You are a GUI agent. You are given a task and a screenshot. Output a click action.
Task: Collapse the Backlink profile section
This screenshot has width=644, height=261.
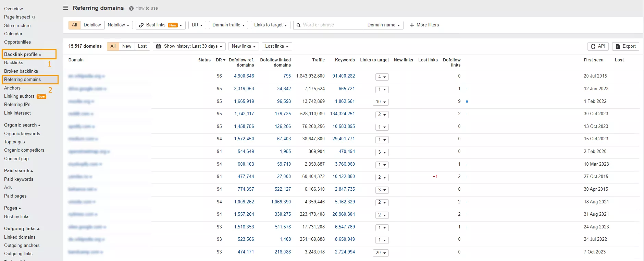coord(23,54)
